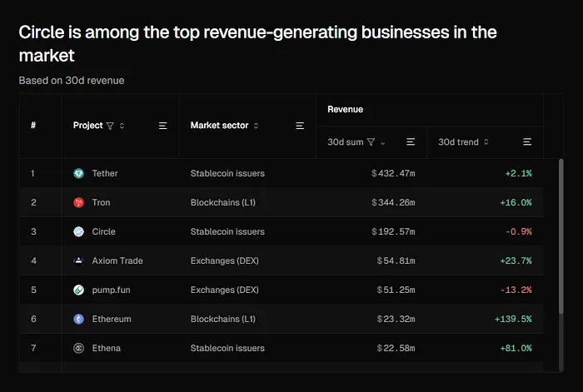Open the Project column menu icon
Viewport: 583px width, 392px height.
tap(163, 126)
